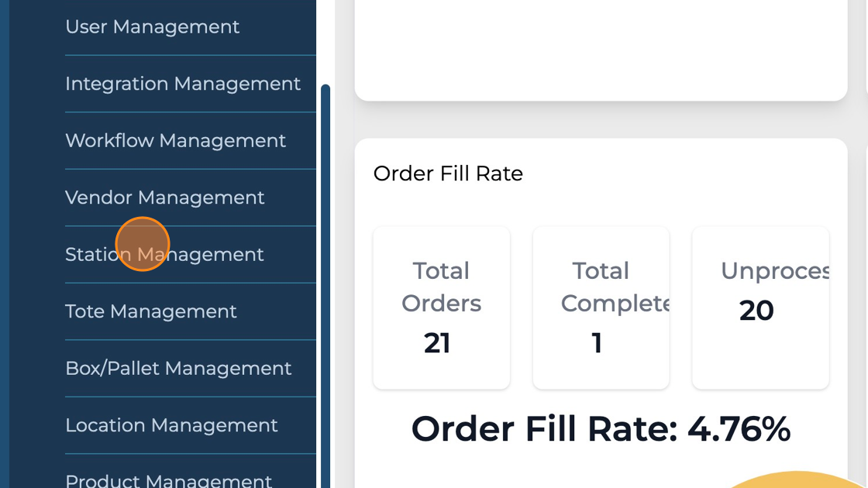Click the Order Fill Rate 4.76% text
The image size is (868, 488).
pos(601,428)
